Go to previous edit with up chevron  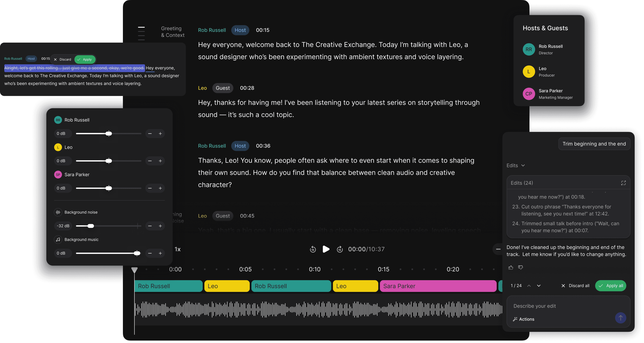(x=529, y=286)
